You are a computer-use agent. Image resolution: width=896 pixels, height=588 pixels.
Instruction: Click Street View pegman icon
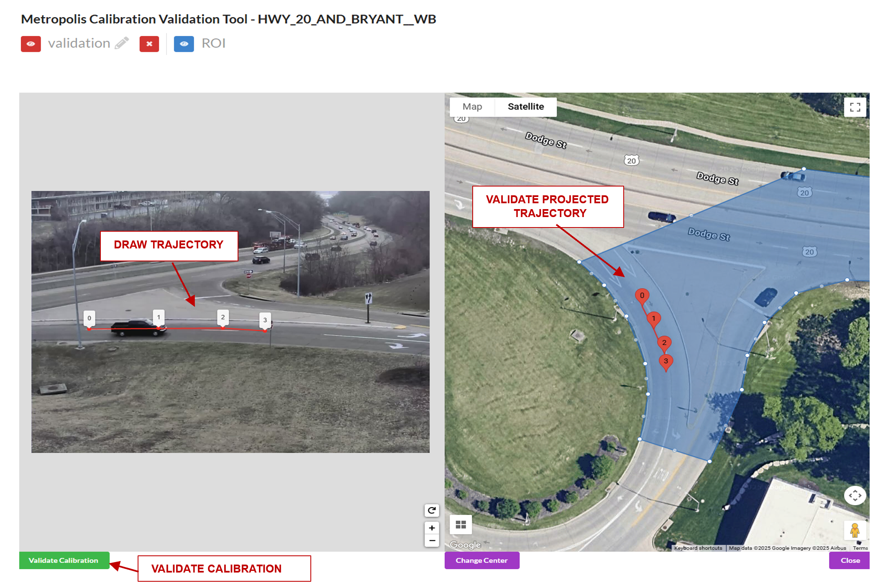855,530
